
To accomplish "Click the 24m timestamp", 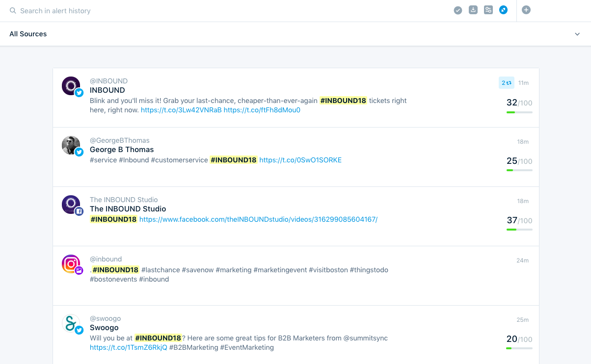I will (522, 260).
